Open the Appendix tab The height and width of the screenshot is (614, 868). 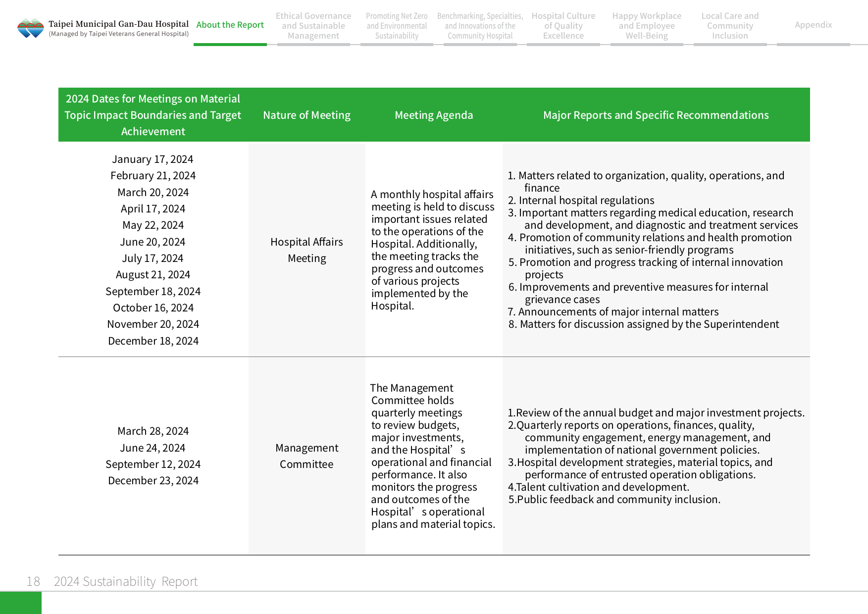pos(814,25)
